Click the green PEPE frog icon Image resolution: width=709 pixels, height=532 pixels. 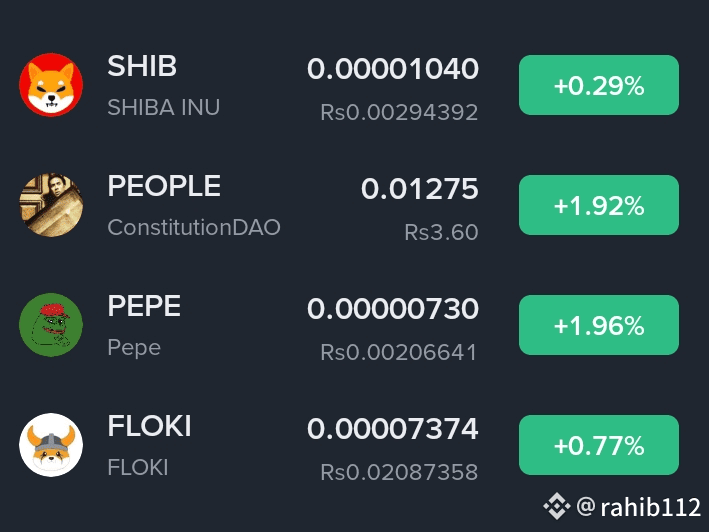pyautogui.click(x=51, y=325)
